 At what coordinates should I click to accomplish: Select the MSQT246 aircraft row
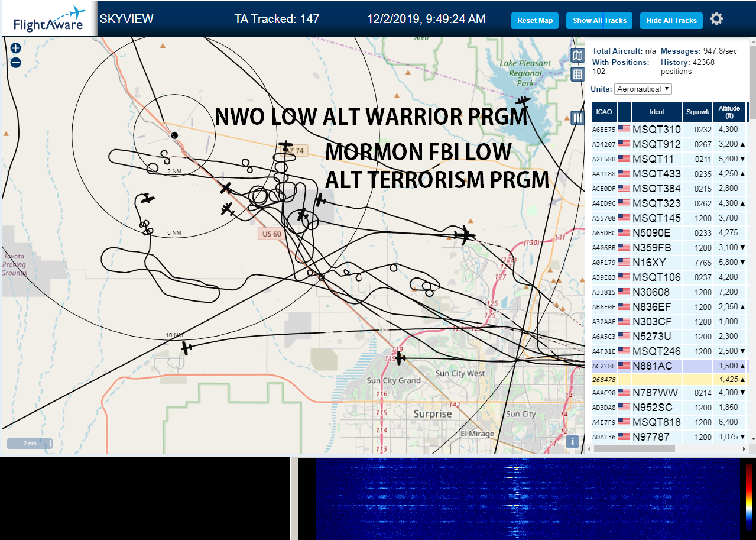tap(670, 351)
